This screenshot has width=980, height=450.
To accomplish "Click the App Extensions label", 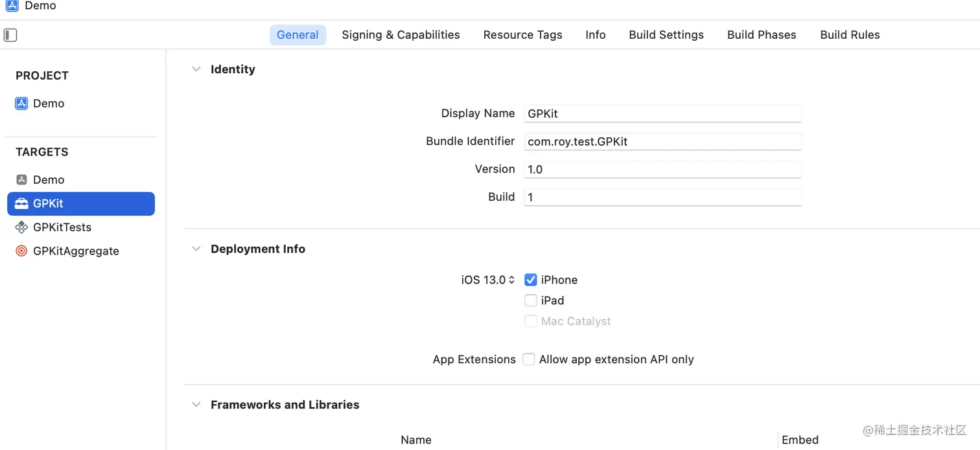I will coord(474,359).
